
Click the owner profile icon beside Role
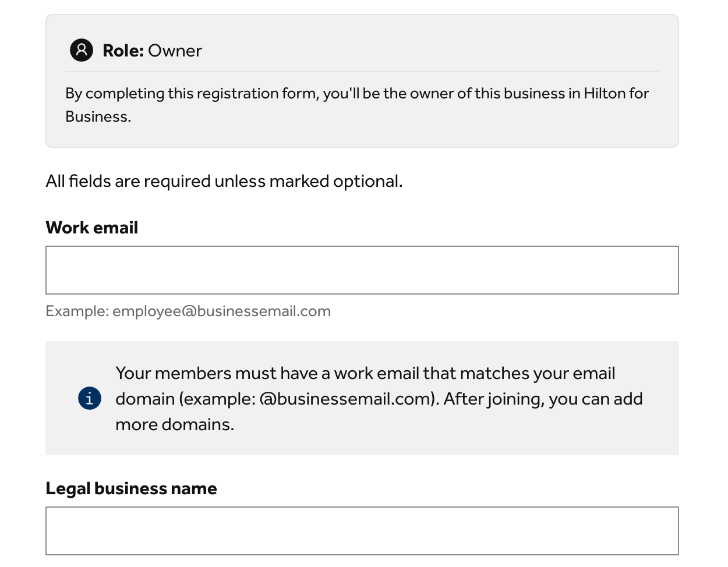[82, 50]
